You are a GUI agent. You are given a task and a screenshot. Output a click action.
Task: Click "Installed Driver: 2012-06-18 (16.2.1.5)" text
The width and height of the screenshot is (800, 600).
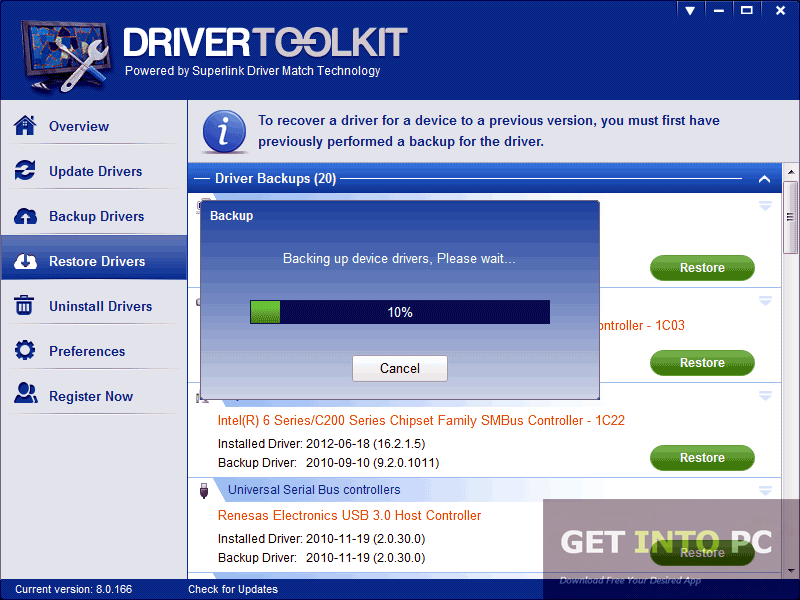click(321, 444)
